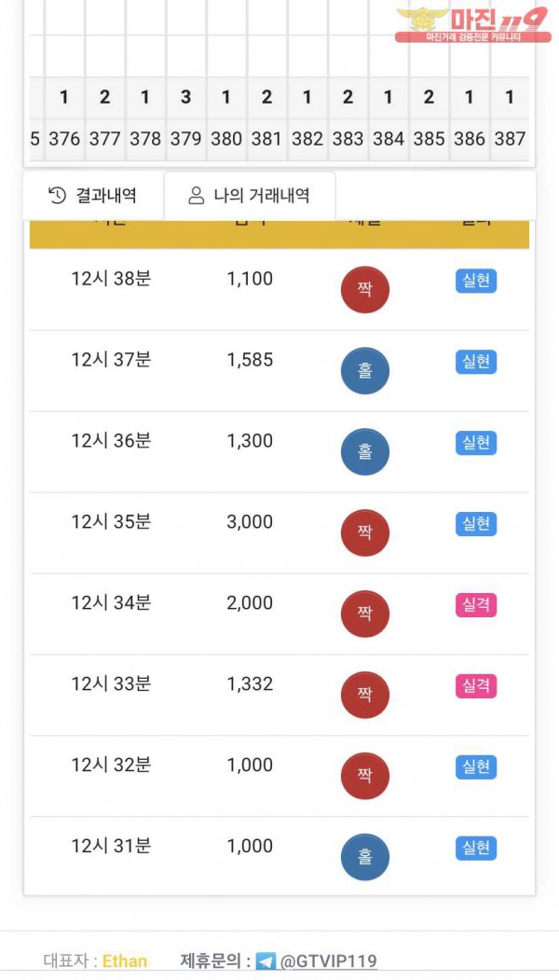559x980 pixels.
Task: Click the @GTVIP119 Telegram link
Action: pyautogui.click(x=329, y=961)
